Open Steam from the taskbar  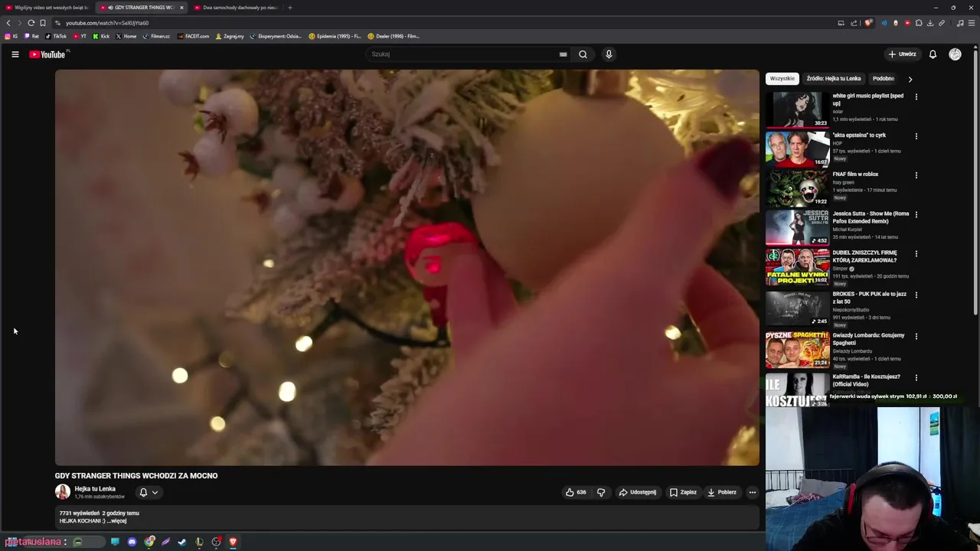(x=182, y=542)
